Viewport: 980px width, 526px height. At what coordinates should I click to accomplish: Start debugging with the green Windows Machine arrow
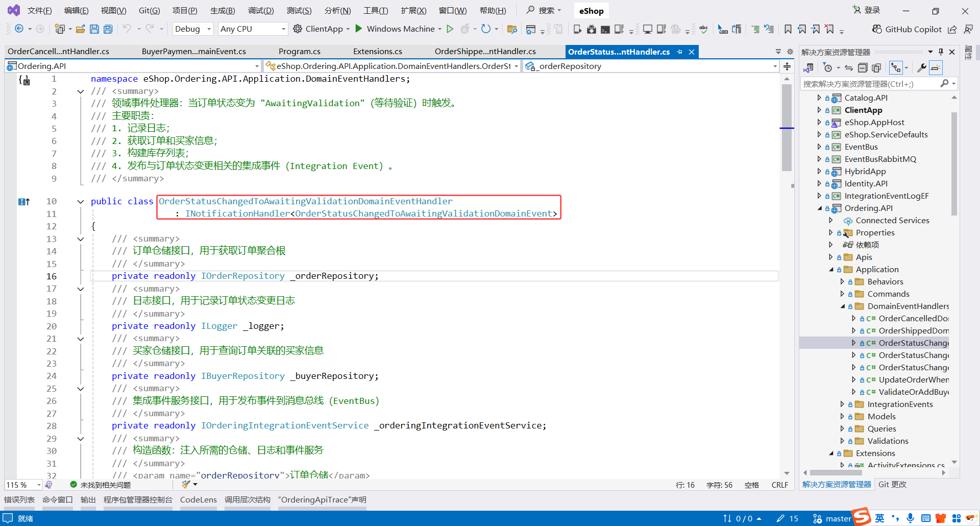[359, 29]
